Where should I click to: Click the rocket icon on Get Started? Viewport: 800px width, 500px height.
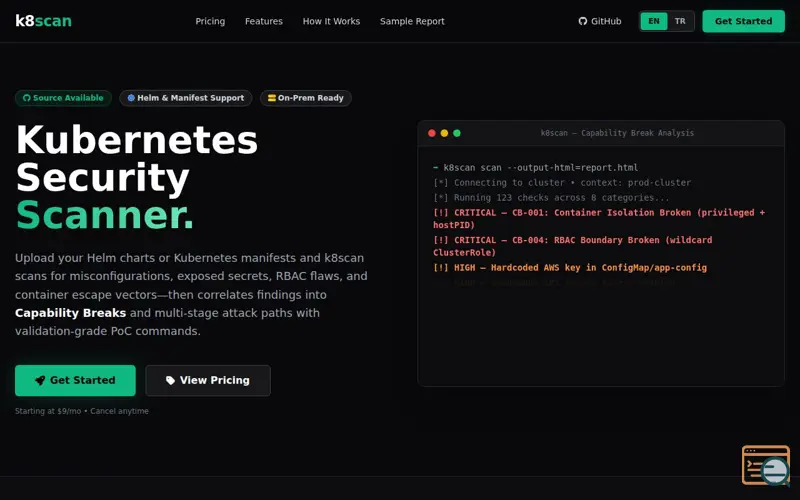(x=40, y=381)
